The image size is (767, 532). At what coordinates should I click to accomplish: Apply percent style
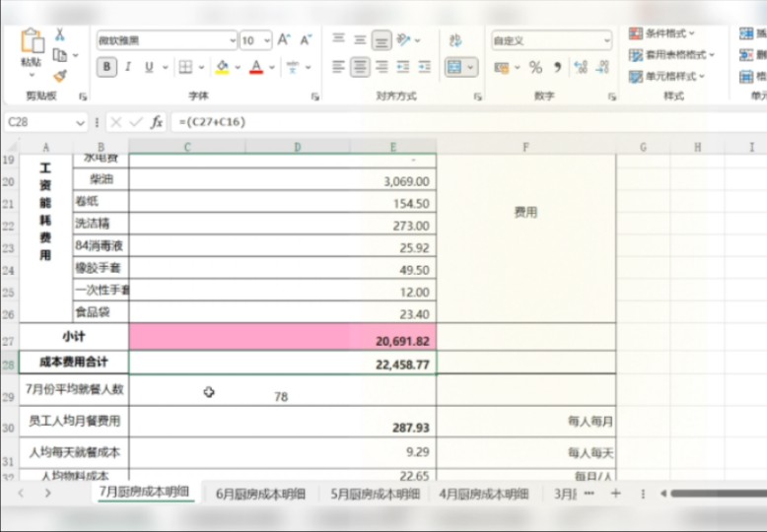[536, 67]
